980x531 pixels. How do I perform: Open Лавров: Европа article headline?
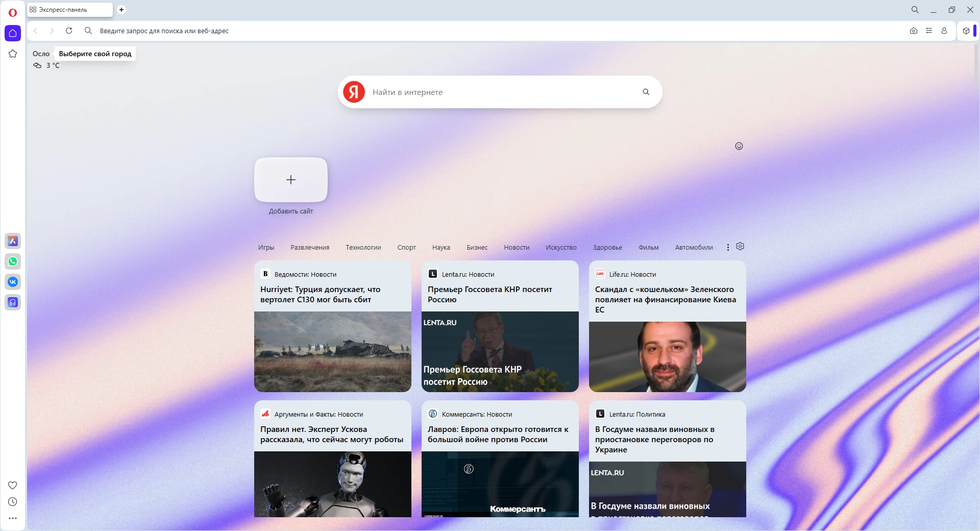pos(498,435)
